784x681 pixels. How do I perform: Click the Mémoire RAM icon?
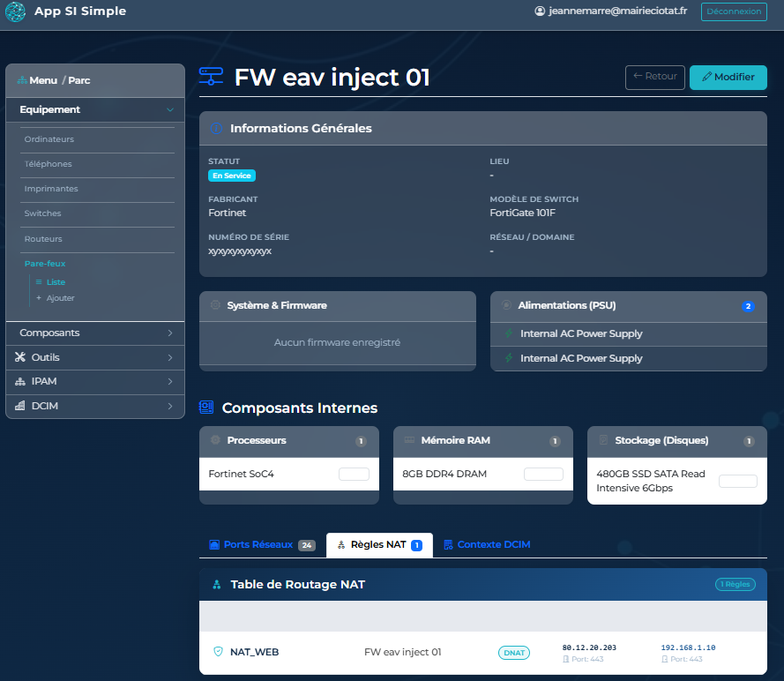click(409, 440)
